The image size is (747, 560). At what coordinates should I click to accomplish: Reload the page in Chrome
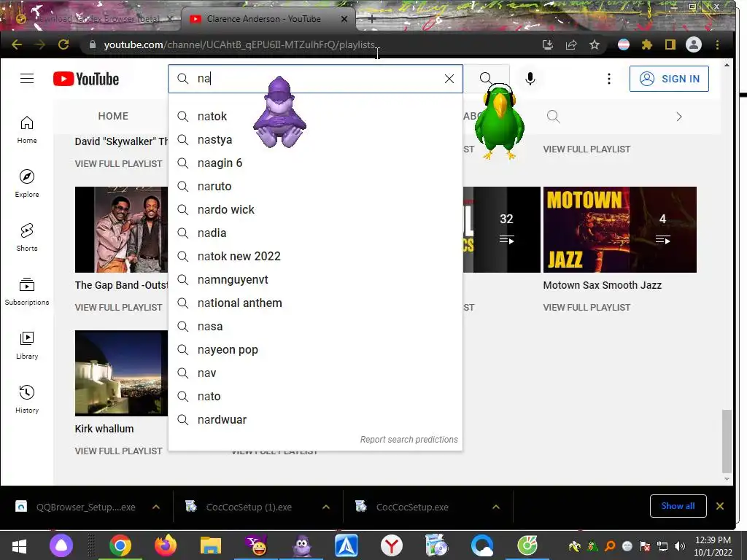tap(63, 44)
